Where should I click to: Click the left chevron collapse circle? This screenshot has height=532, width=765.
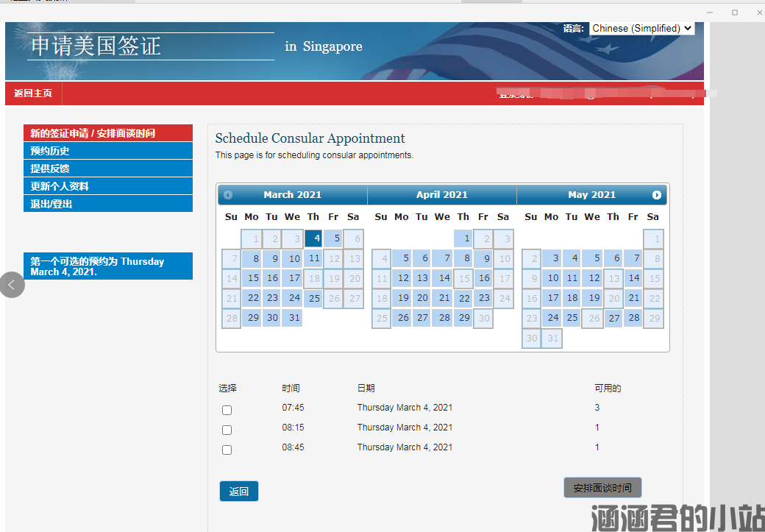[x=11, y=285]
